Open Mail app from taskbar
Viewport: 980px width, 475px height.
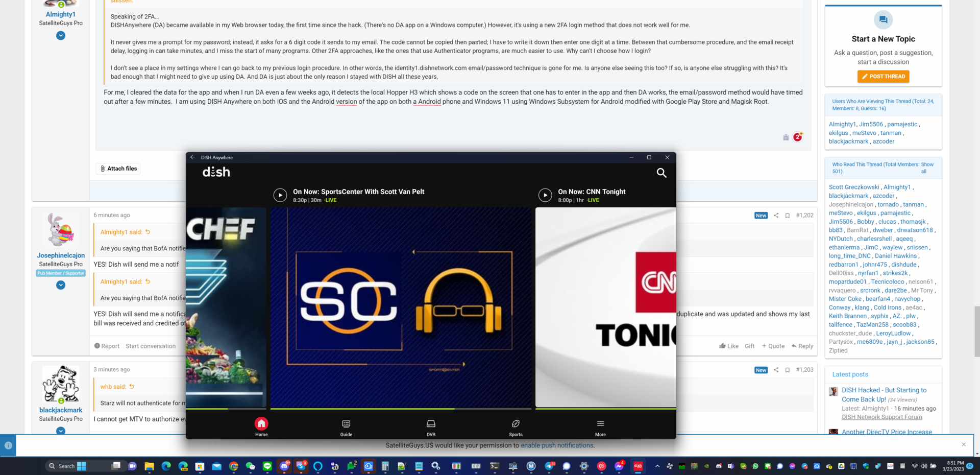pos(216,466)
